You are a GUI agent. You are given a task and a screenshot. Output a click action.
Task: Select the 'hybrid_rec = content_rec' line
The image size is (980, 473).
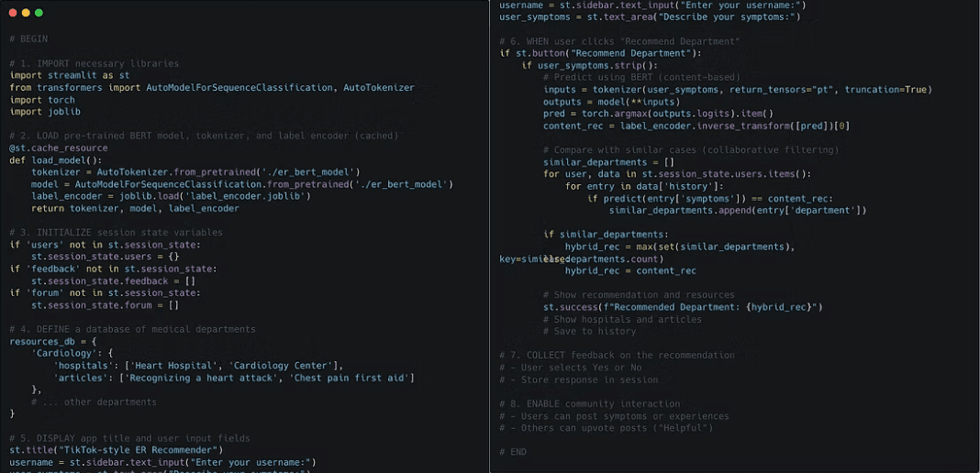(630, 270)
